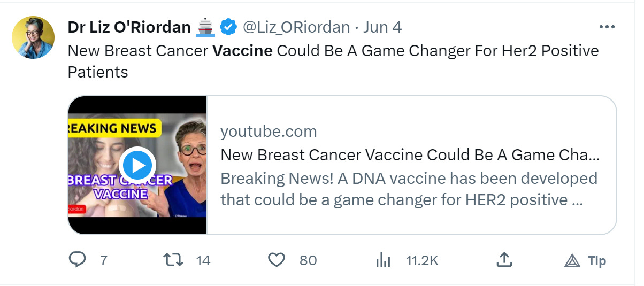The width and height of the screenshot is (644, 286).
Task: Open the reply speech bubble icon
Action: click(x=78, y=260)
